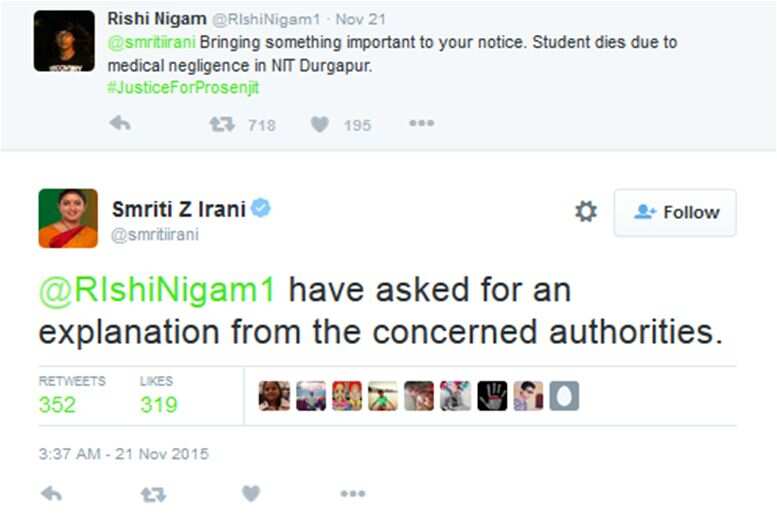Select the first liker avatar thumbnail
Screen dimensions: 777x515
click(x=274, y=396)
